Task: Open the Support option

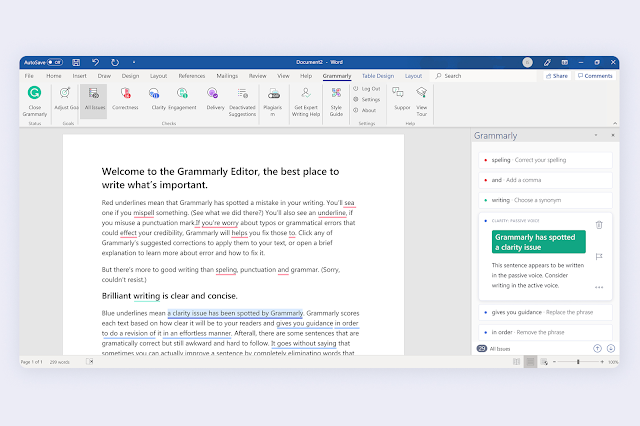Action: pos(400,98)
